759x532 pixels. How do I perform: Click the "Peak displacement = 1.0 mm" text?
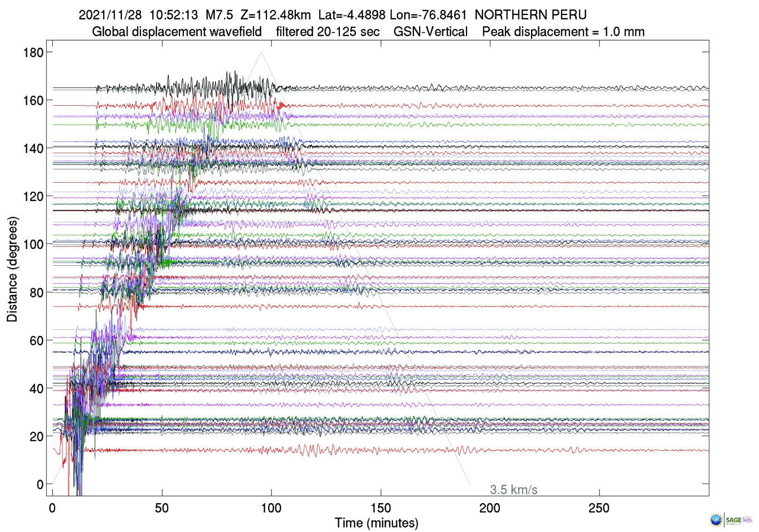click(x=563, y=32)
